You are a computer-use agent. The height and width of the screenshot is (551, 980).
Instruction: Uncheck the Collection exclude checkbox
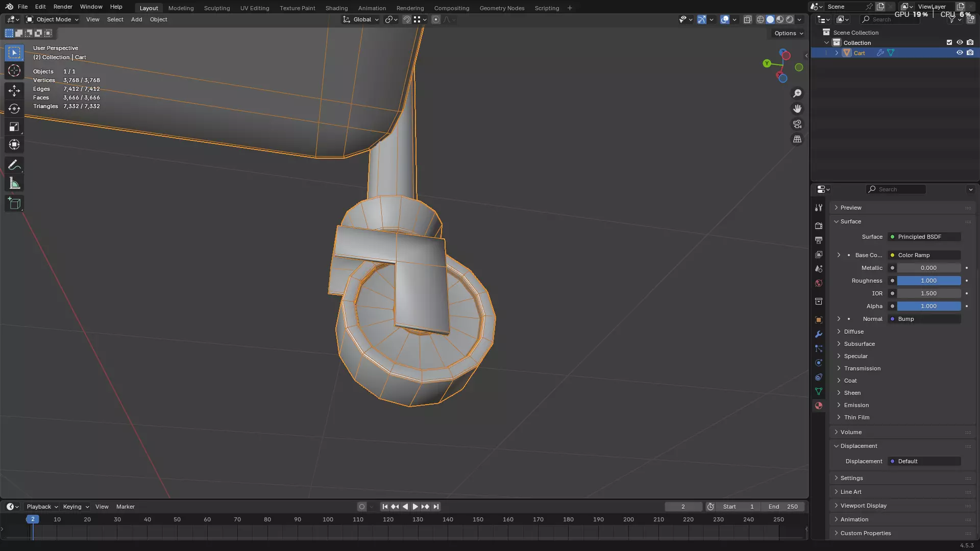pos(949,42)
